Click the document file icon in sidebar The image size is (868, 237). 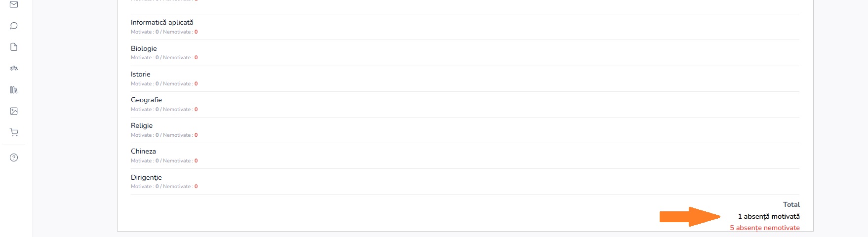(14, 47)
